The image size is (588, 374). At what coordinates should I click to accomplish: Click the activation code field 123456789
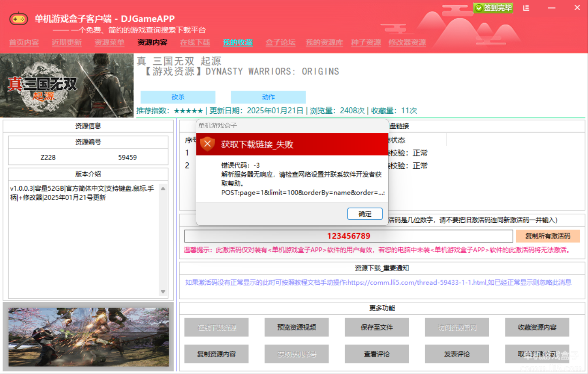pyautogui.click(x=349, y=236)
